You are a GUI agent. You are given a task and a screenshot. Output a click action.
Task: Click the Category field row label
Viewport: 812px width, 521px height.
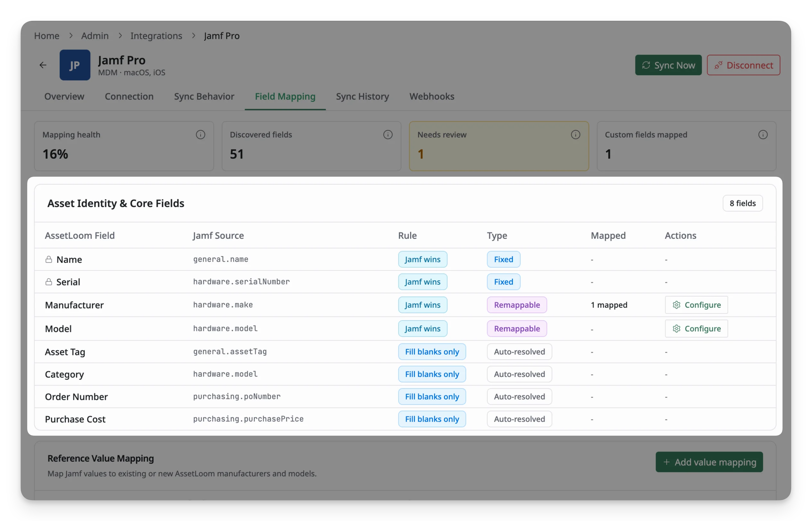[64, 374]
